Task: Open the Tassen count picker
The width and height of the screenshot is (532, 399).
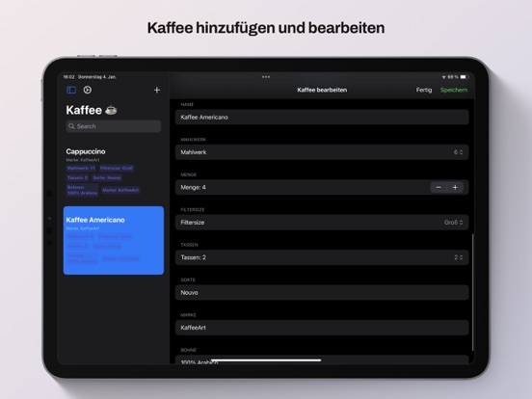Action: point(459,257)
